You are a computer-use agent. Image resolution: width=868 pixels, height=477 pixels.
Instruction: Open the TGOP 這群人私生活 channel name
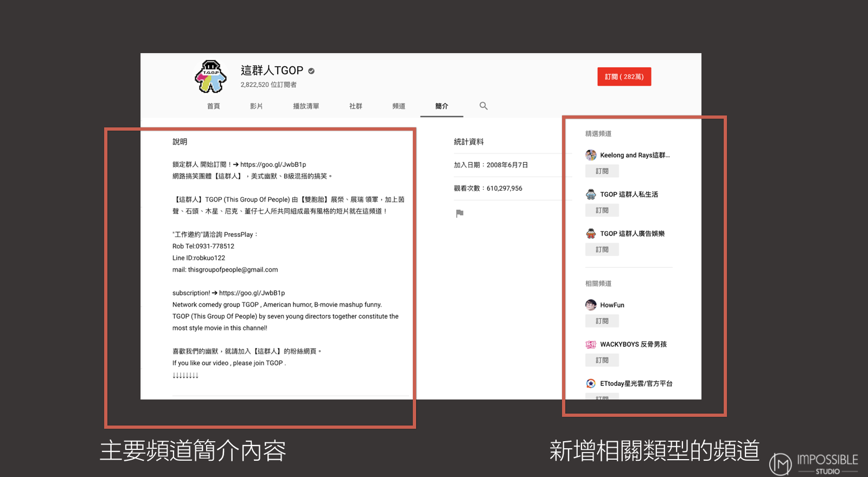coord(629,194)
